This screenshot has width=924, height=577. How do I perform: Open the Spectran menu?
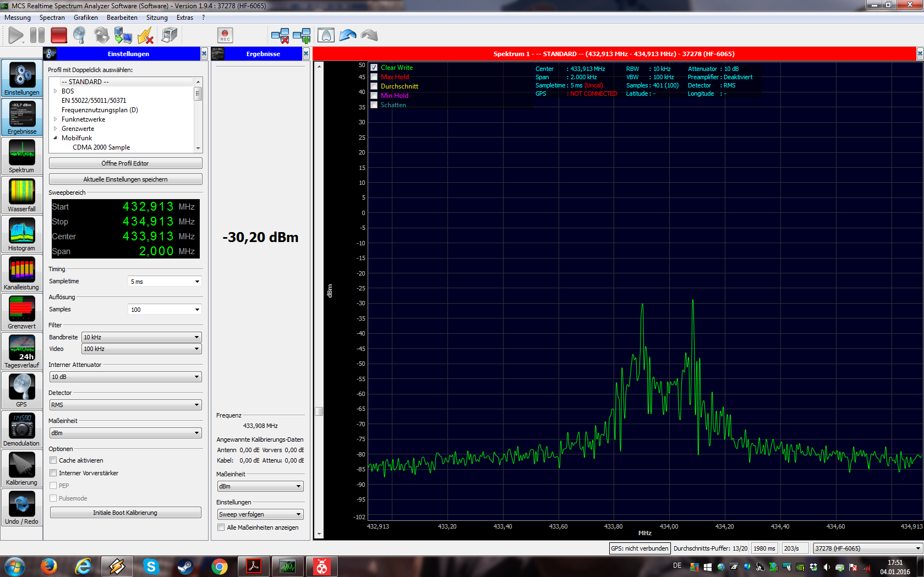point(52,18)
